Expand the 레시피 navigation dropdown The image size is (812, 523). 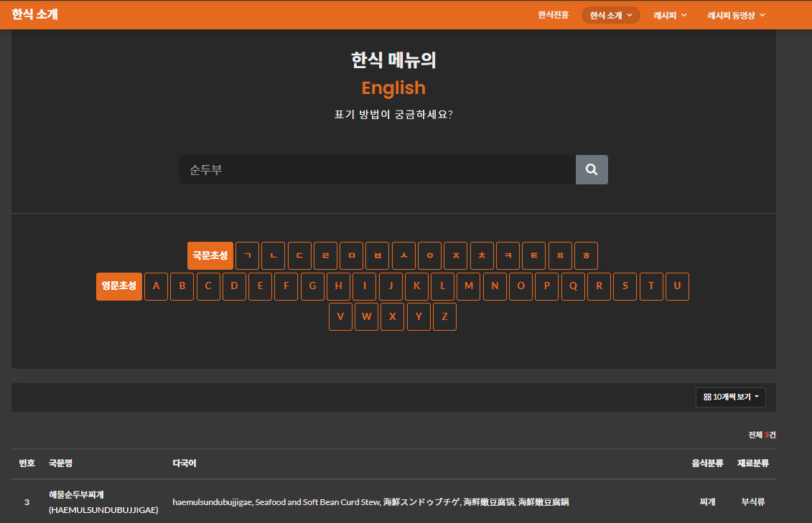(670, 15)
